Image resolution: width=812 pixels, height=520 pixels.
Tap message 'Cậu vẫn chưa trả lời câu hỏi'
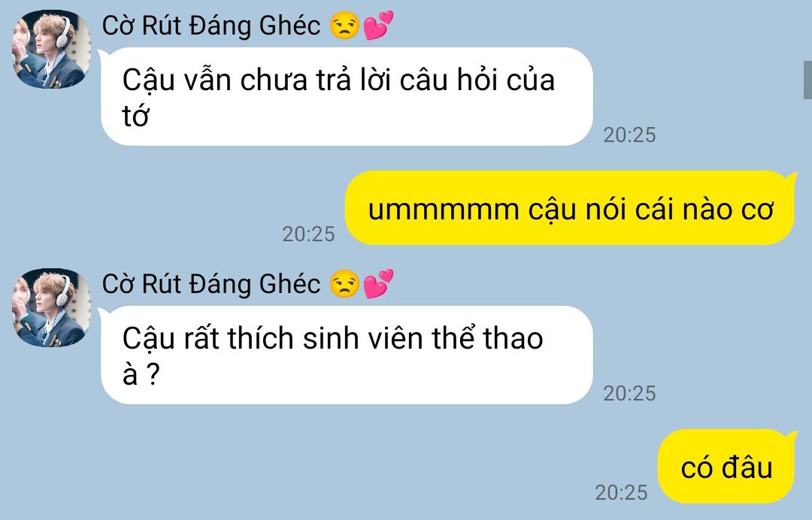coord(347,97)
